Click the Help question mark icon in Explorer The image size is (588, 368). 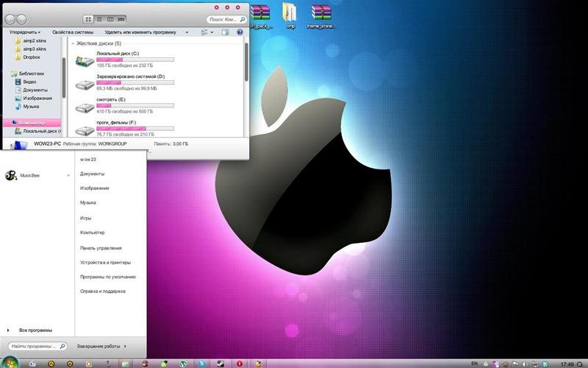click(x=240, y=32)
